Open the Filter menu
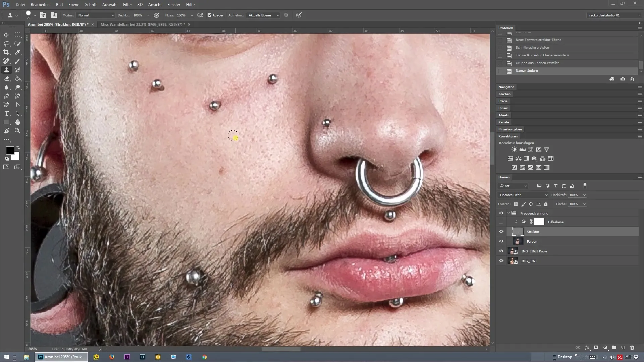 [127, 5]
